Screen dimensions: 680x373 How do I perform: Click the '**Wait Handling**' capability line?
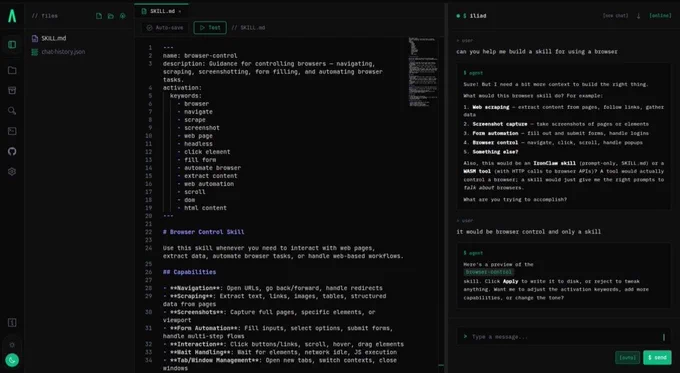coord(280,353)
